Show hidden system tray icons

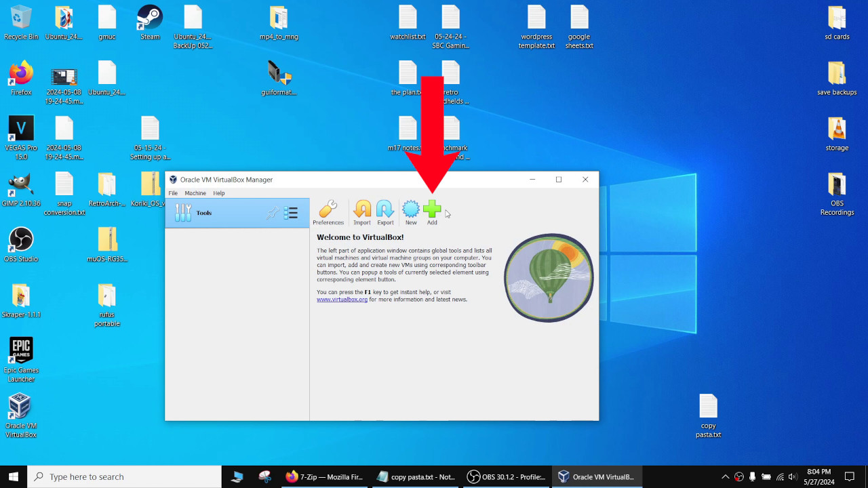click(x=725, y=476)
